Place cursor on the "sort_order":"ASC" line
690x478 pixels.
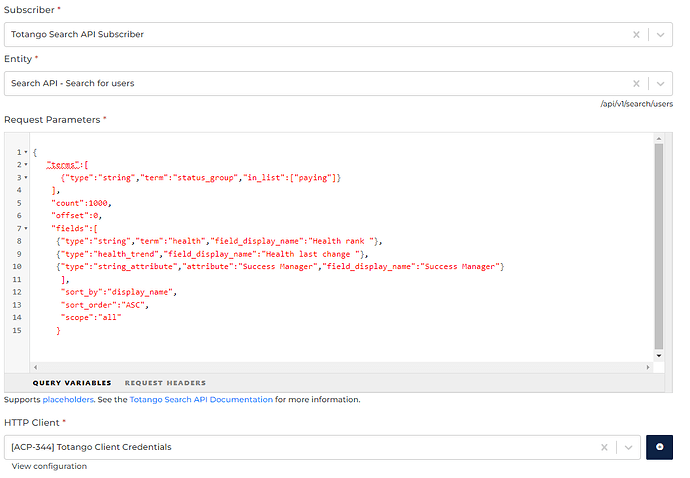coord(105,305)
